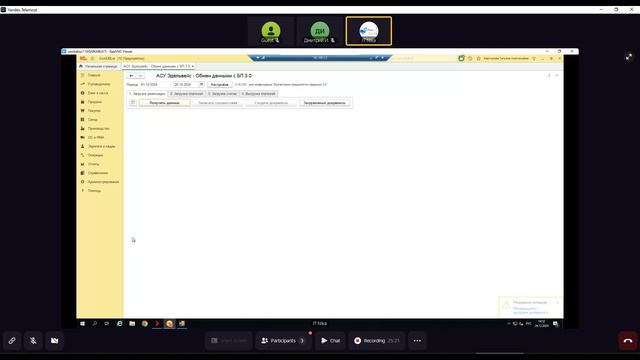640x360 pixels.
Task: Open Зарплата и кадры section
Action: [x=101, y=146]
